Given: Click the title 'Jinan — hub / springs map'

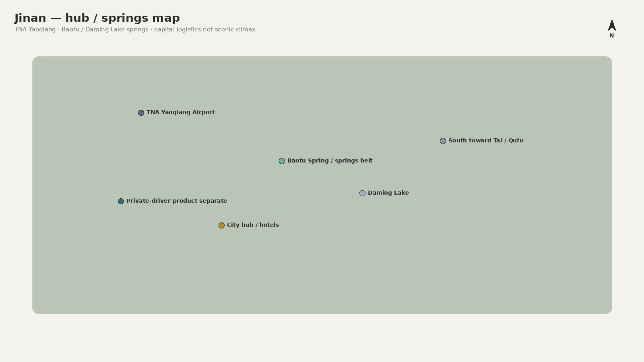Looking at the screenshot, I should pos(97,18).
